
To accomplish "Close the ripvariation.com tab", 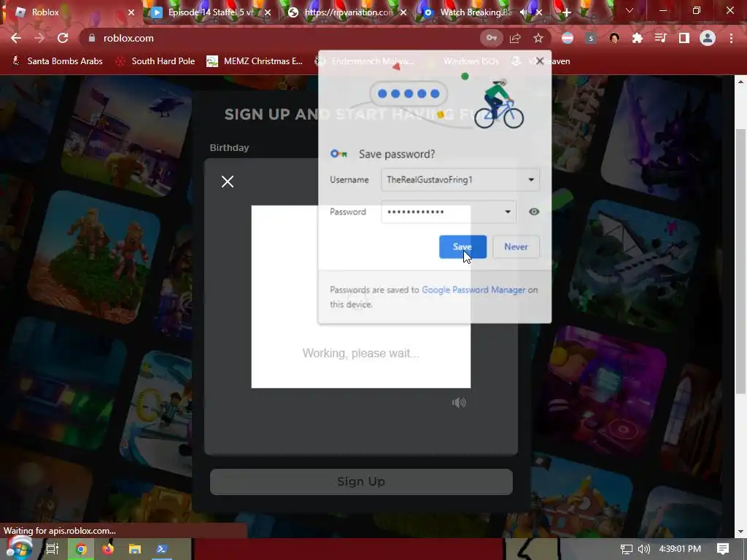I will [403, 12].
